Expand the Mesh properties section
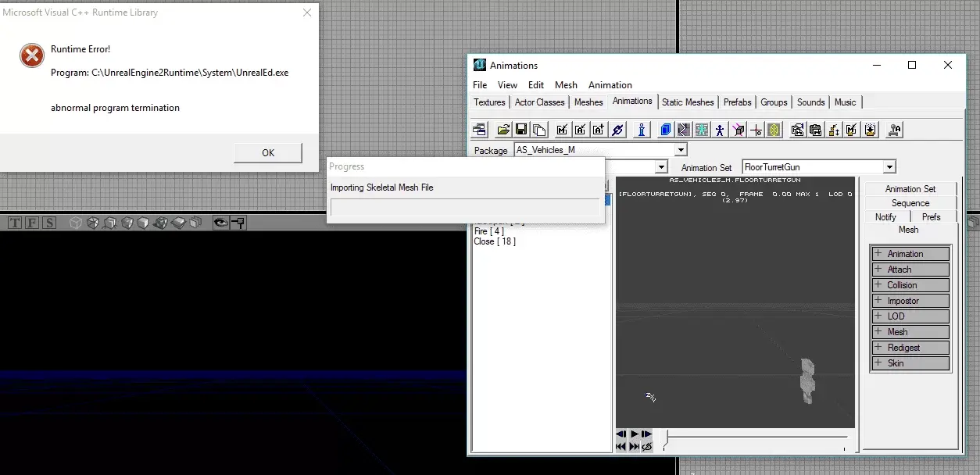The image size is (980, 475). [x=910, y=332]
